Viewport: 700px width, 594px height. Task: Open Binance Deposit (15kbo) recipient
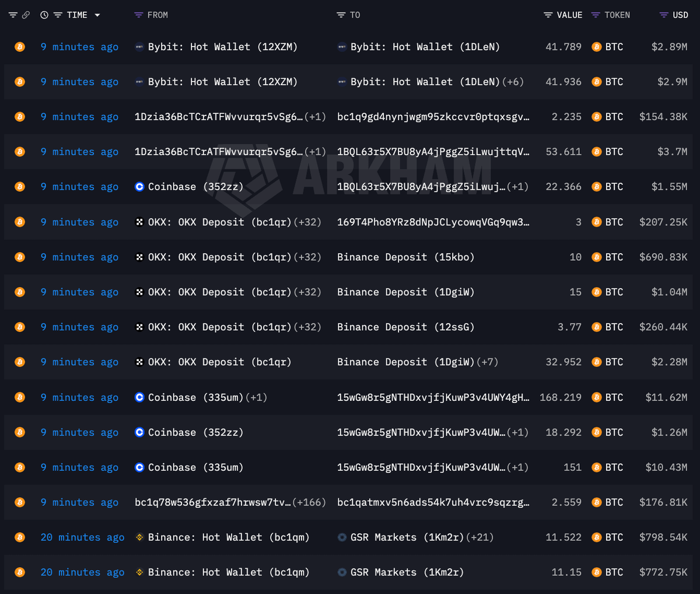(x=405, y=257)
